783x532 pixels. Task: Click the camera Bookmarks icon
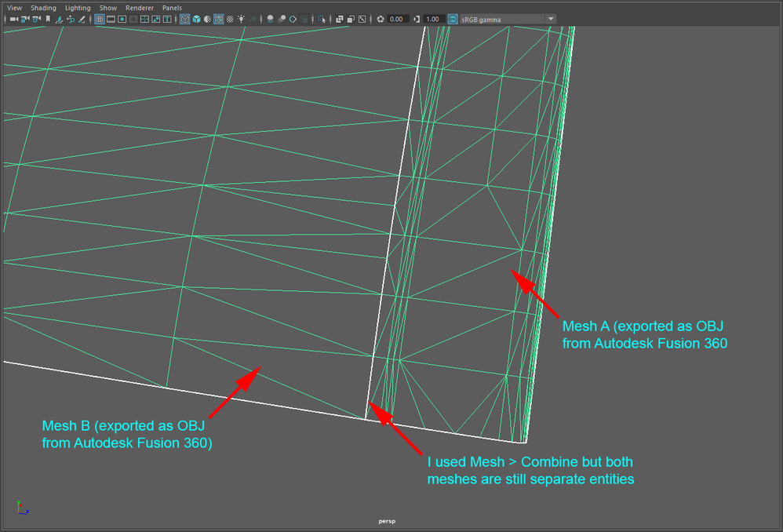click(x=48, y=19)
